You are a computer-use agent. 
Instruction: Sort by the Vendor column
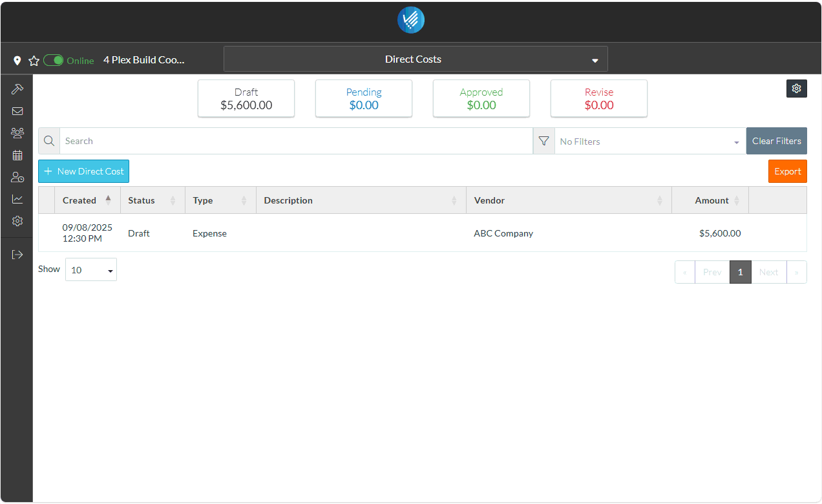click(569, 200)
